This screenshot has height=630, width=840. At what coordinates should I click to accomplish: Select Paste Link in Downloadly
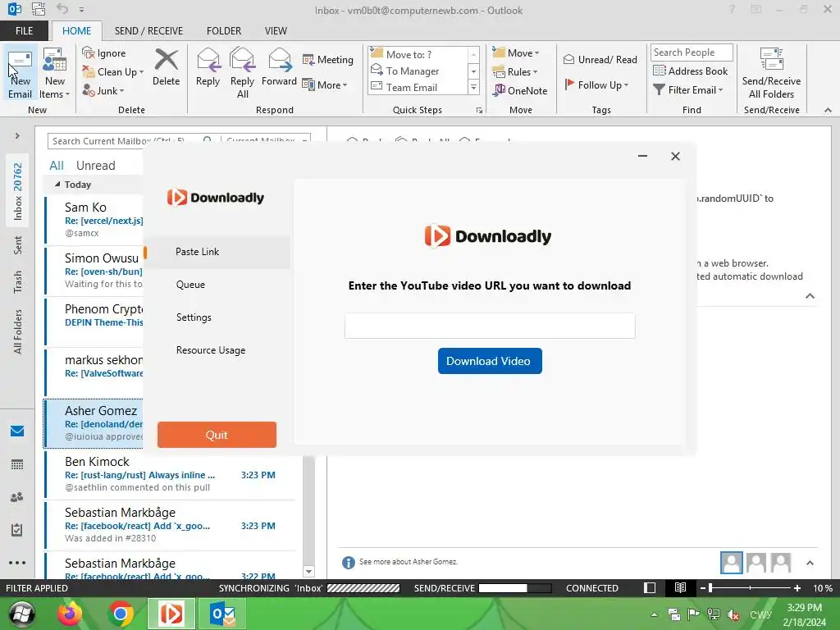tap(217, 252)
